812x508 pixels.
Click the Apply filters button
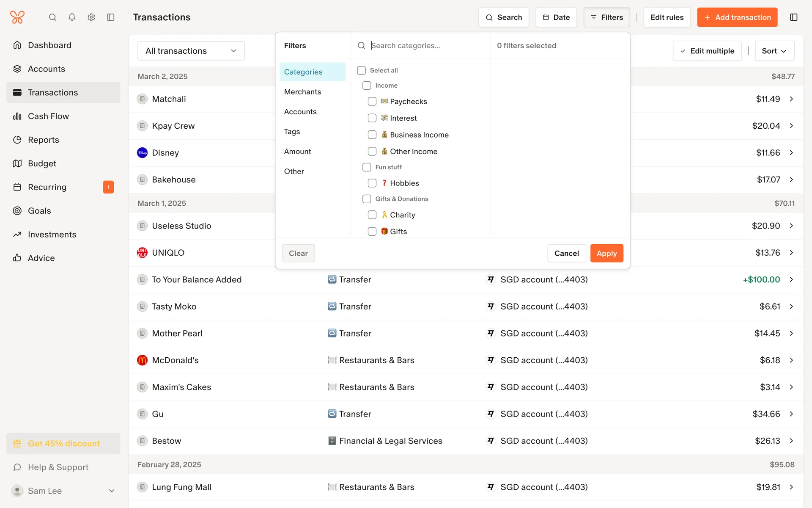[606, 253]
